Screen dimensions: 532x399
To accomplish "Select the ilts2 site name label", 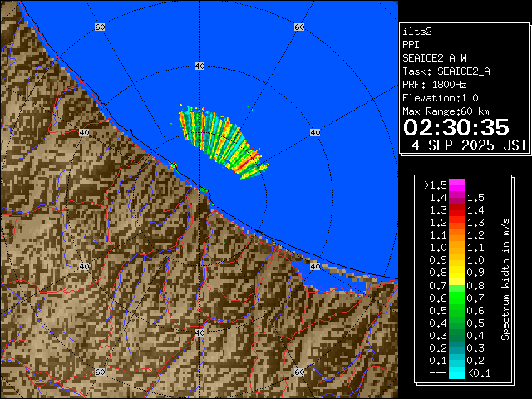I will pos(417,31).
